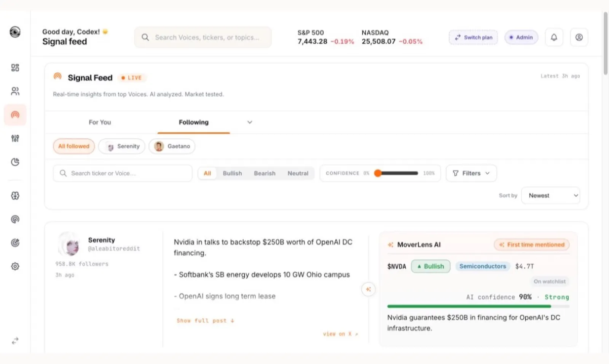Click the confidence slider handle

378,173
